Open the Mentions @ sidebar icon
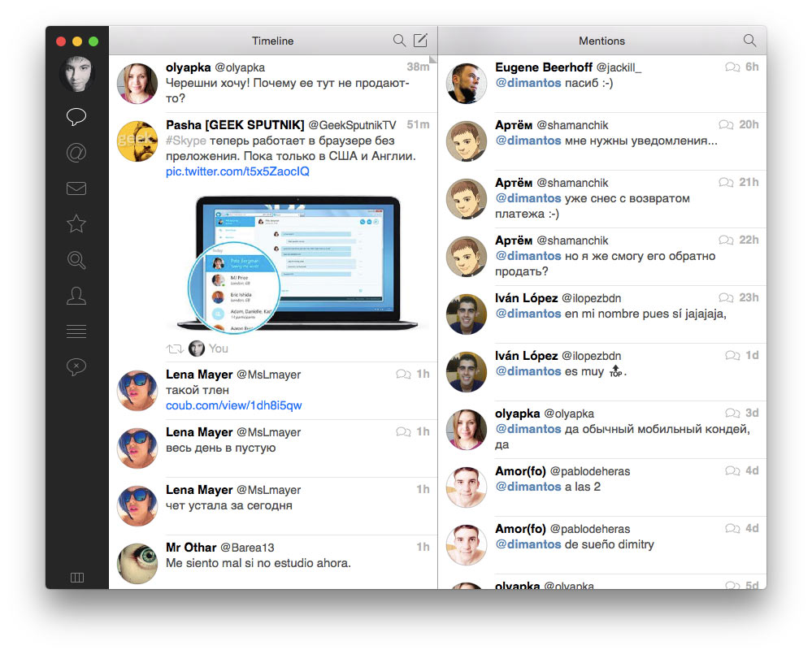Viewport: 812px width, 654px height. pyautogui.click(x=76, y=153)
